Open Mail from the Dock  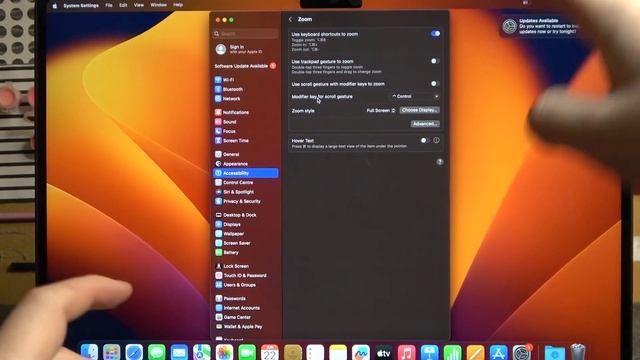click(x=179, y=353)
